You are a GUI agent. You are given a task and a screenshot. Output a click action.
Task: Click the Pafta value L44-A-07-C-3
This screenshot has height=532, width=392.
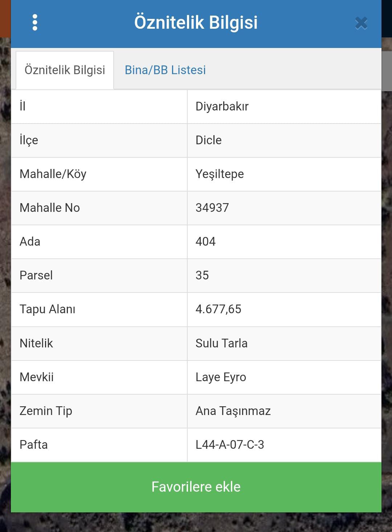(230, 445)
